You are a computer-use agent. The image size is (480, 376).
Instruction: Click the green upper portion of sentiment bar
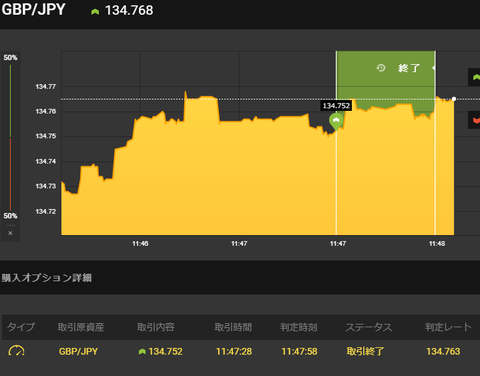pos(10,101)
